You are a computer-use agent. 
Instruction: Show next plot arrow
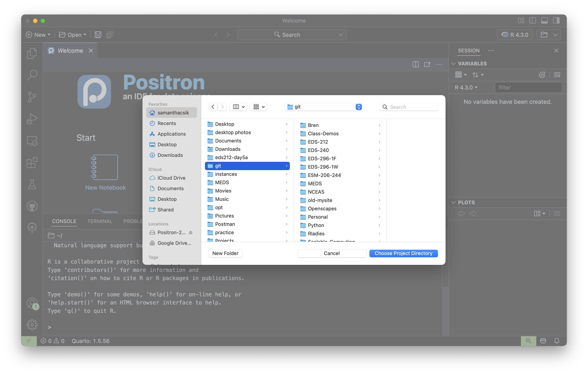473,214
